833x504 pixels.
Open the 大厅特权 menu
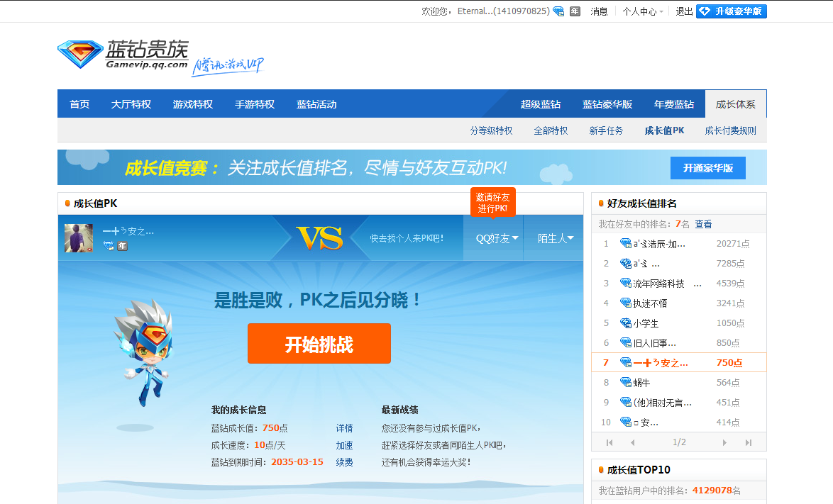131,104
